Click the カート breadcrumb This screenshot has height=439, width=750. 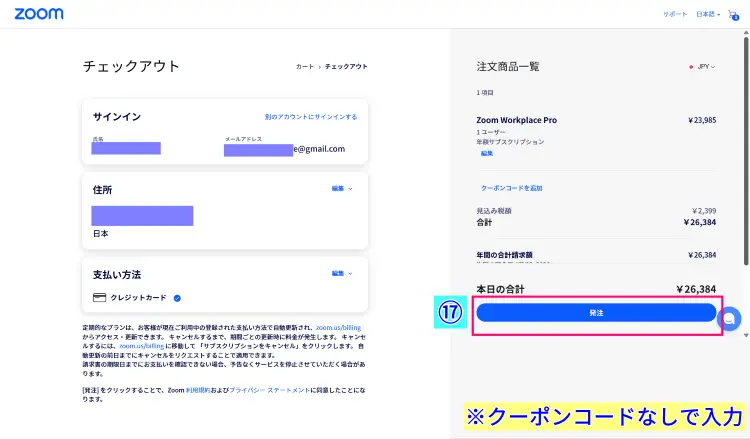305,66
